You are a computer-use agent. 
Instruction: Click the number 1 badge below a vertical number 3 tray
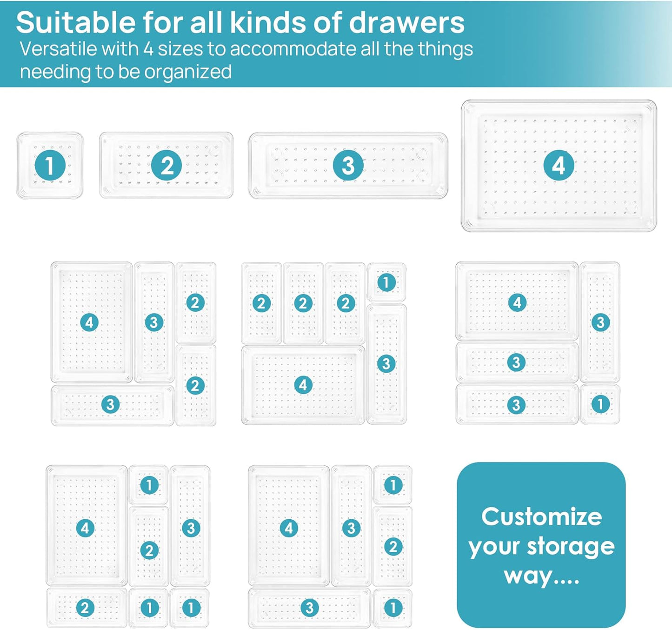pos(600,404)
